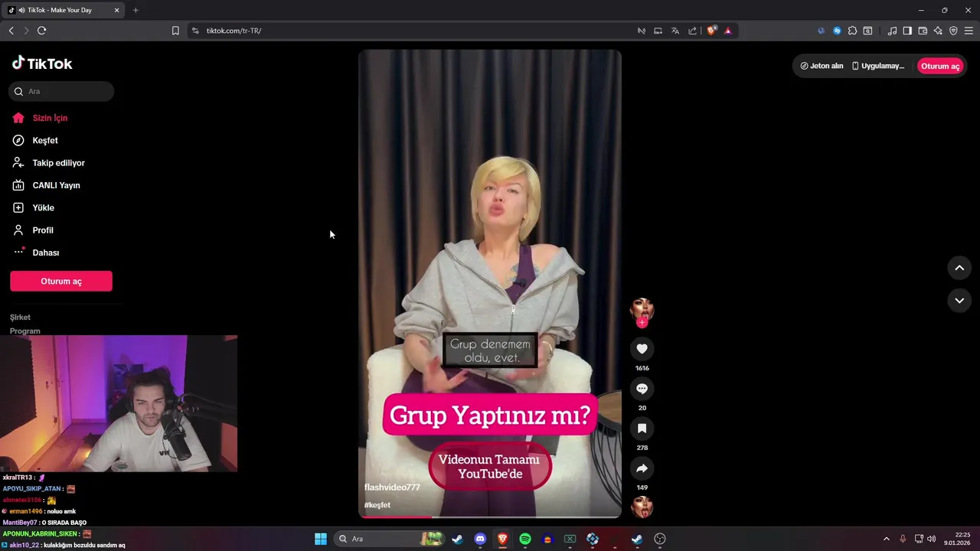This screenshot has width=980, height=551.
Task: Open flashvideo777 username link
Action: pyautogui.click(x=392, y=487)
